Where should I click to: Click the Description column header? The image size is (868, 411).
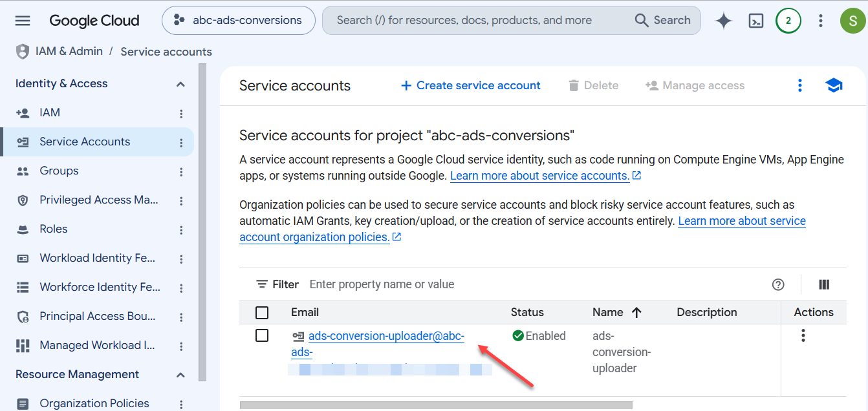[707, 312]
